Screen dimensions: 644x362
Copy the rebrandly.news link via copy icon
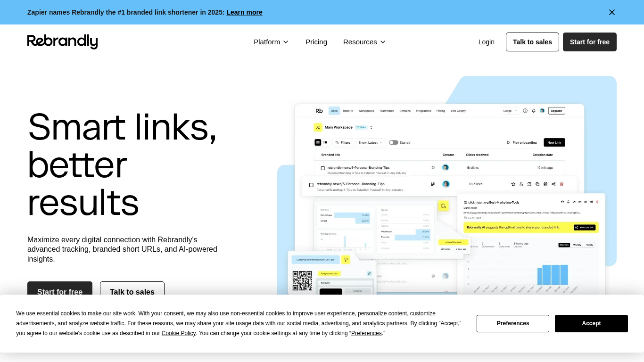point(537,184)
